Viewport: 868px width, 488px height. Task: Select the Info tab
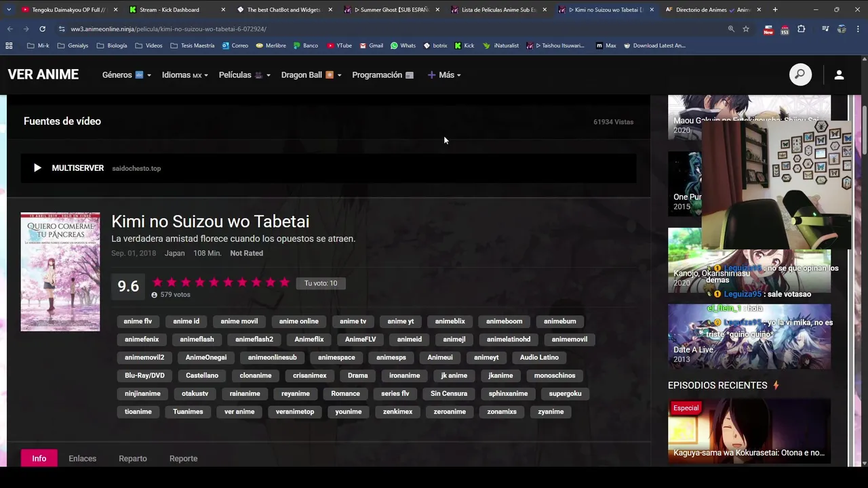[39, 458]
